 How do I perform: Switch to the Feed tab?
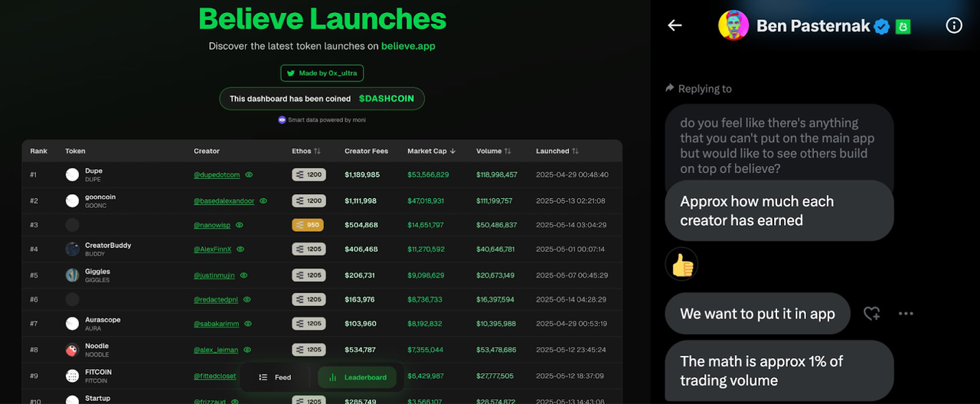coord(276,377)
